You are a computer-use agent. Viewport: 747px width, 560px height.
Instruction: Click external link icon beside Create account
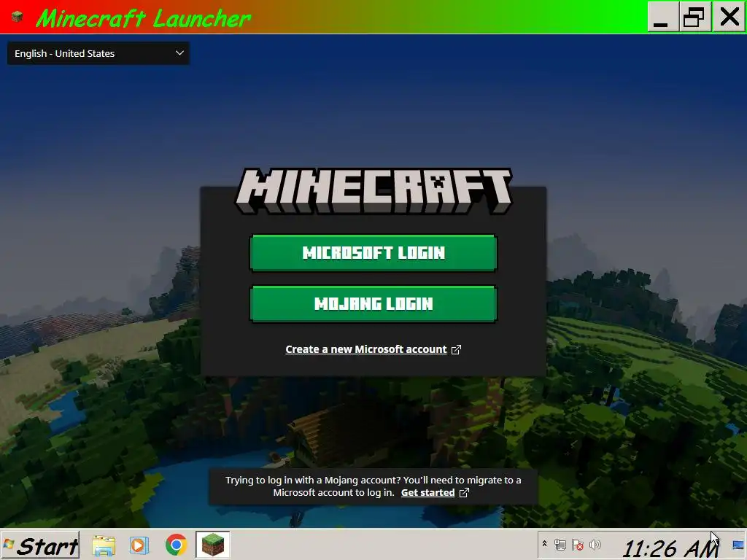click(x=456, y=349)
